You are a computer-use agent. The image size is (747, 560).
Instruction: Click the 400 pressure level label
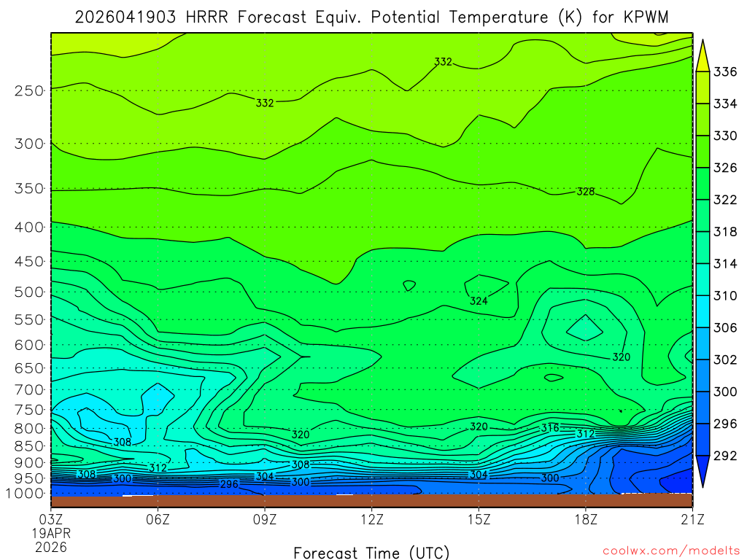pyautogui.click(x=29, y=227)
